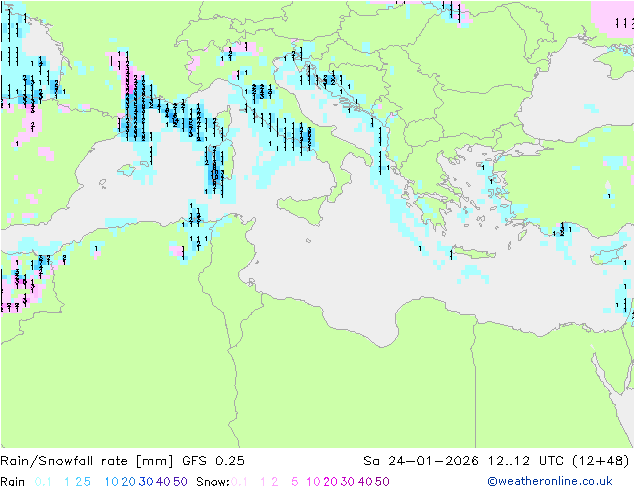Viewport: 634px width, 490px height.
Task: Click the '(12+48)' forecast offset text
Action: pos(601,461)
